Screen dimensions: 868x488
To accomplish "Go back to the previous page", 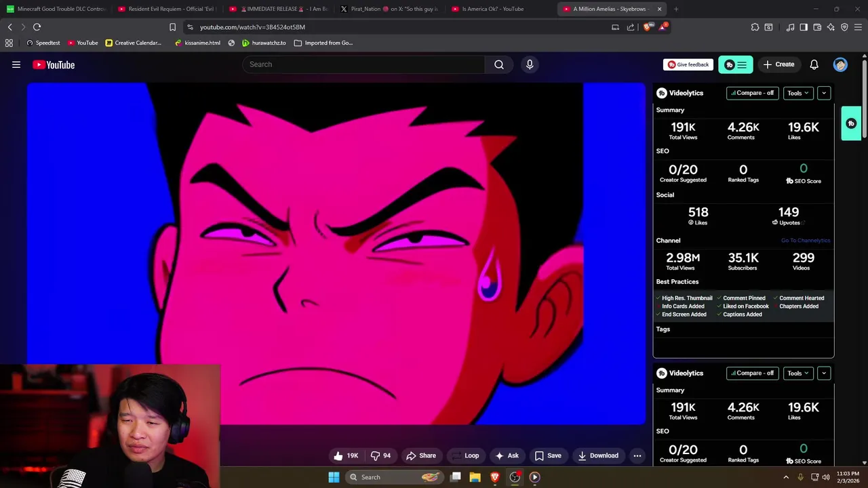I will point(9,27).
